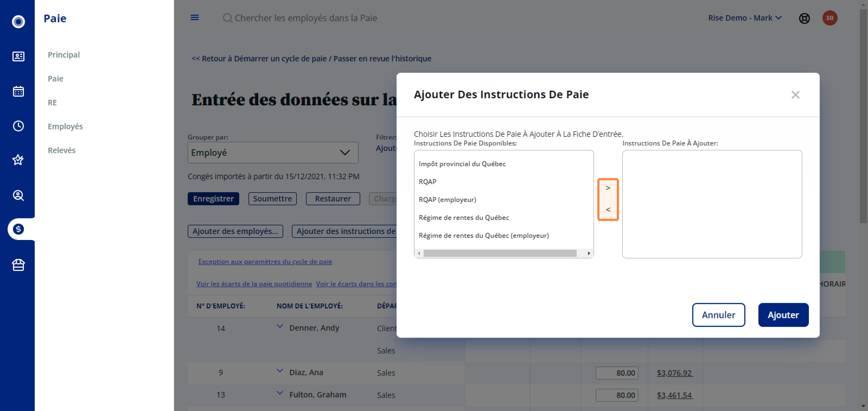Open Voir les écarts de la paie quotidienne
868x411 pixels.
[254, 284]
